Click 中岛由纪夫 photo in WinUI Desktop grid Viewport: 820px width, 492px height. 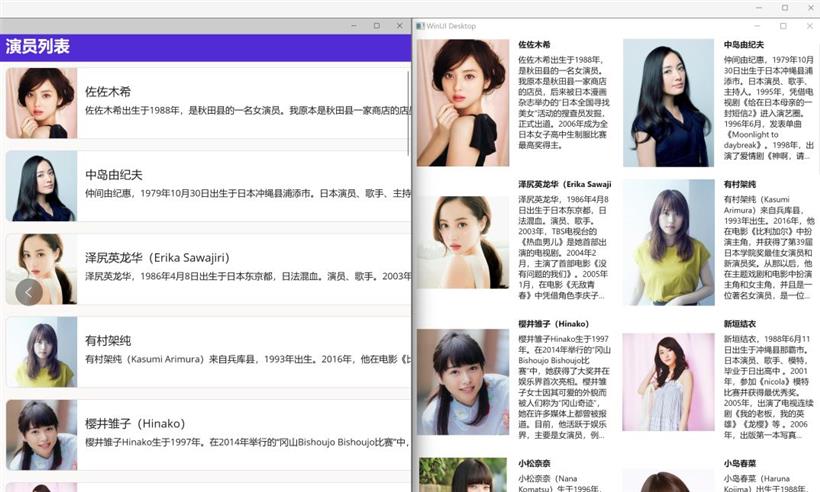coord(668,102)
